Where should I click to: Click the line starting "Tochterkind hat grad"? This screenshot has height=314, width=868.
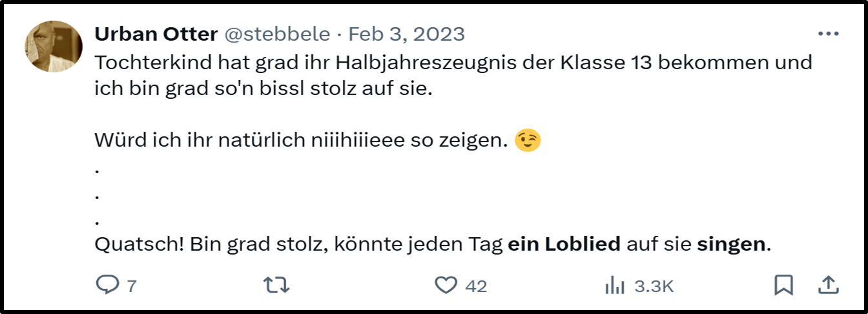click(452, 63)
